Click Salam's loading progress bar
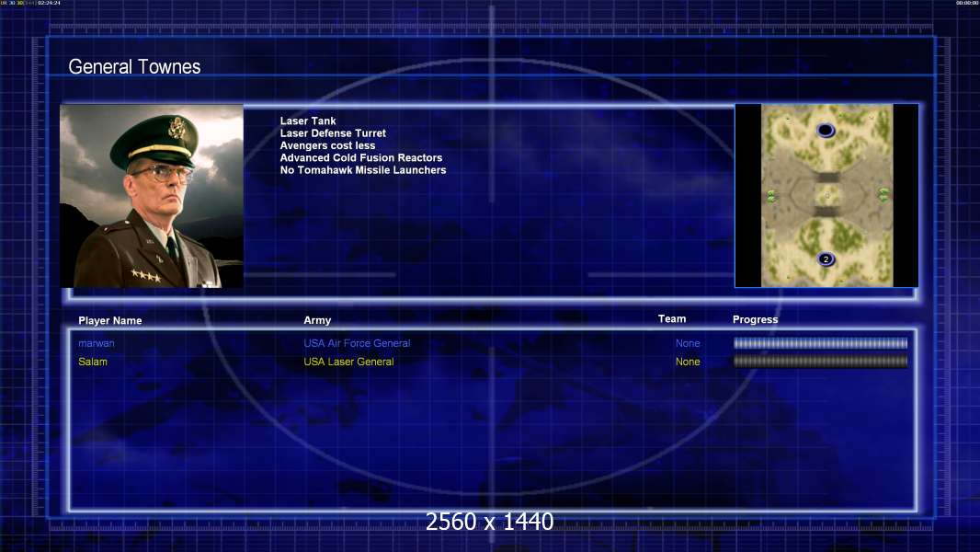 pyautogui.click(x=821, y=362)
